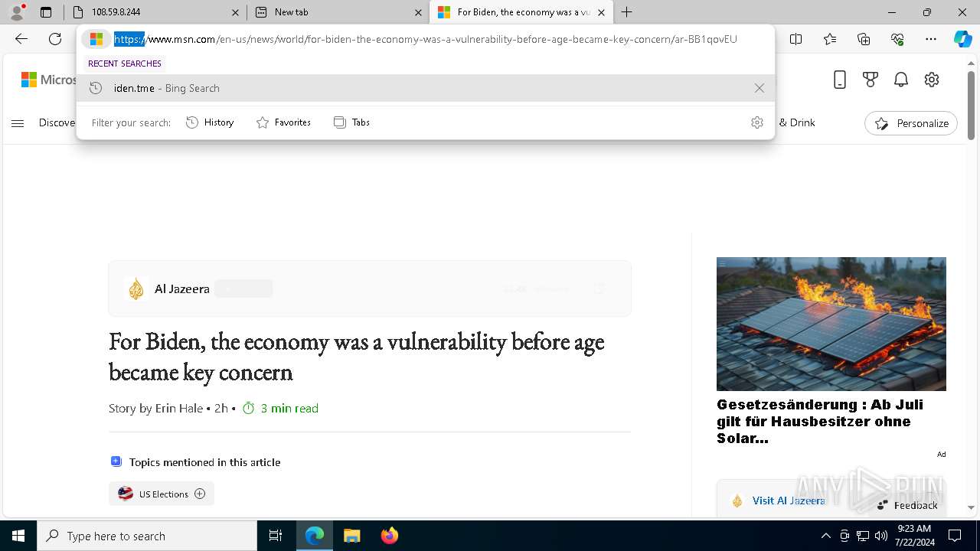This screenshot has height=551, width=980.
Task: Click the article headline about Biden
Action: [x=357, y=357]
